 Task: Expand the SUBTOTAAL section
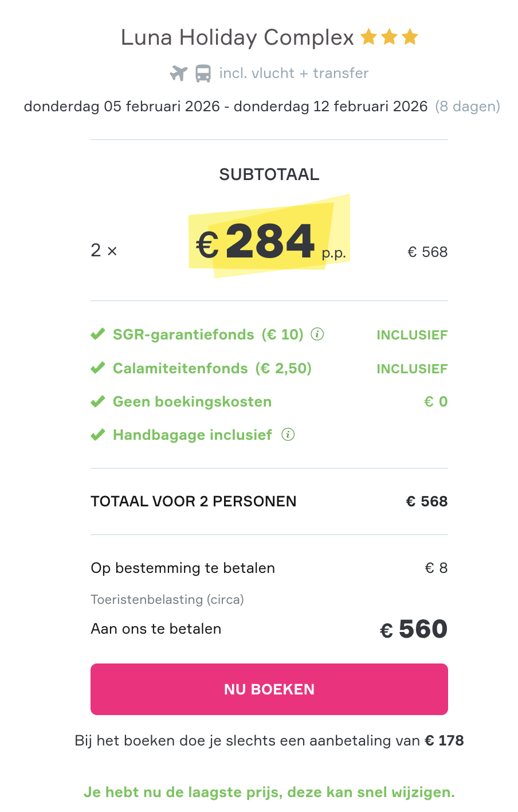coord(269,174)
